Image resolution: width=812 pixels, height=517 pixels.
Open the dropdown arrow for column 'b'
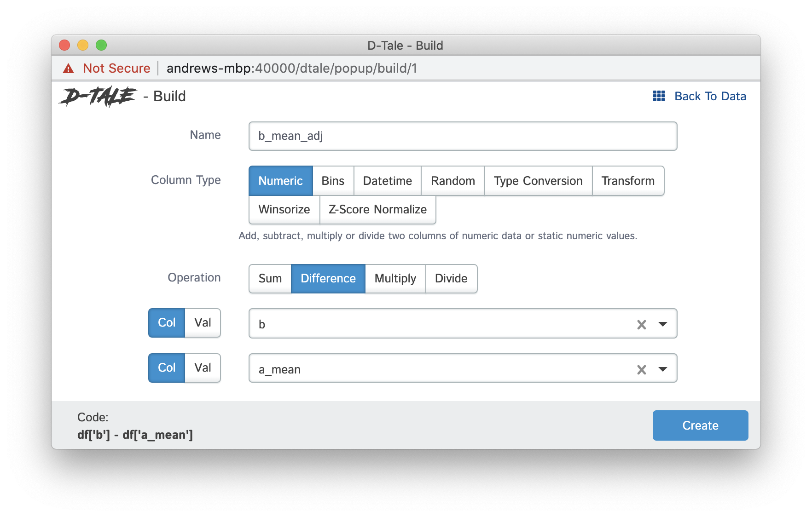tap(662, 324)
